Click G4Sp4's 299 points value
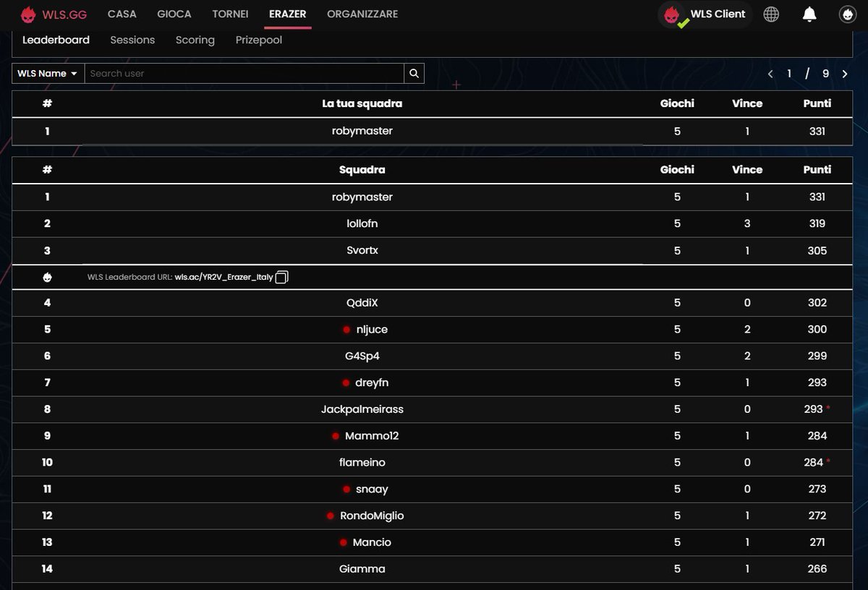 click(817, 356)
